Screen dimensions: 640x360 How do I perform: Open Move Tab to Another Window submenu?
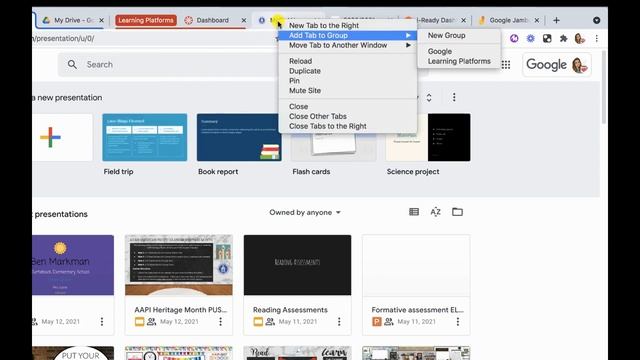coord(348,45)
